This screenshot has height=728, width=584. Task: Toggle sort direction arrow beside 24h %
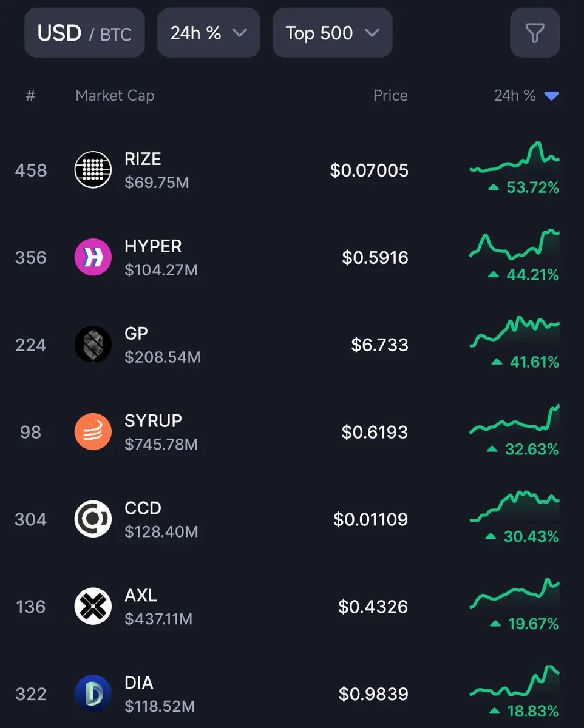pyautogui.click(x=551, y=96)
